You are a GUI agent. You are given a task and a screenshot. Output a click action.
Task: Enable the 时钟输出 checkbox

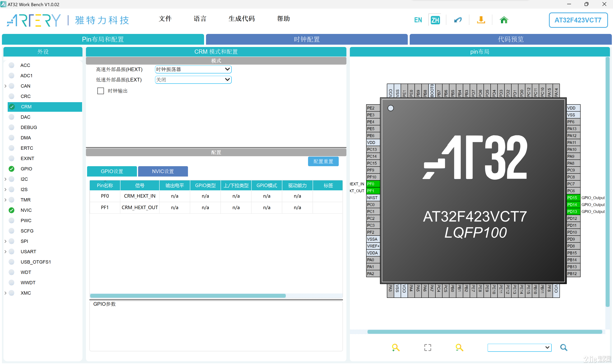click(100, 91)
